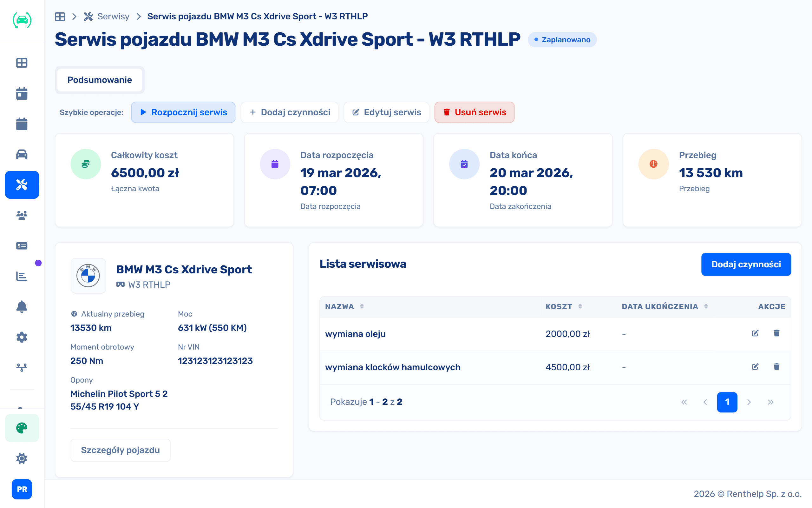
Task: Click the cost cell 2000,00 zł
Action: [x=568, y=334]
